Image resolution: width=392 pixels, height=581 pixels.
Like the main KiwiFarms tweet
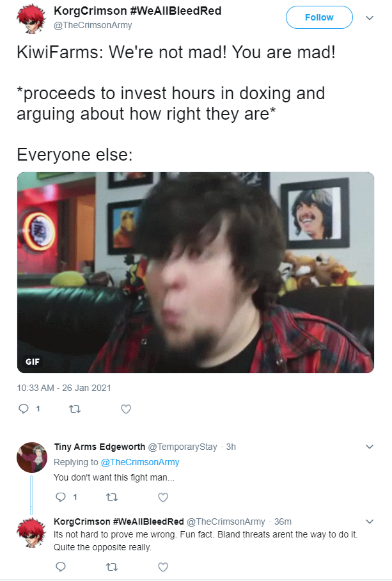click(x=126, y=409)
